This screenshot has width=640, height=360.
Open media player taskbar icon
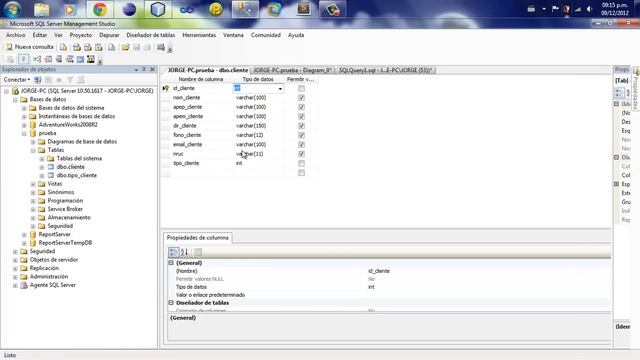click(x=70, y=9)
